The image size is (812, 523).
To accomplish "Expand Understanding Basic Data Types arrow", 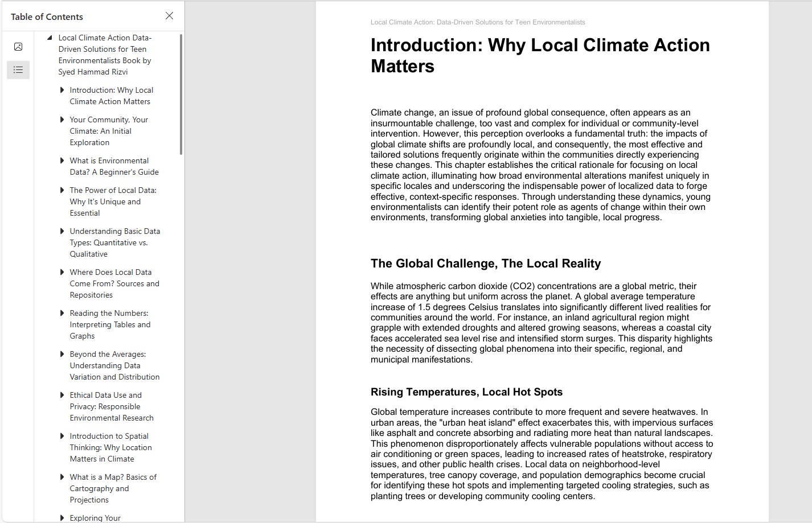I will coord(61,231).
